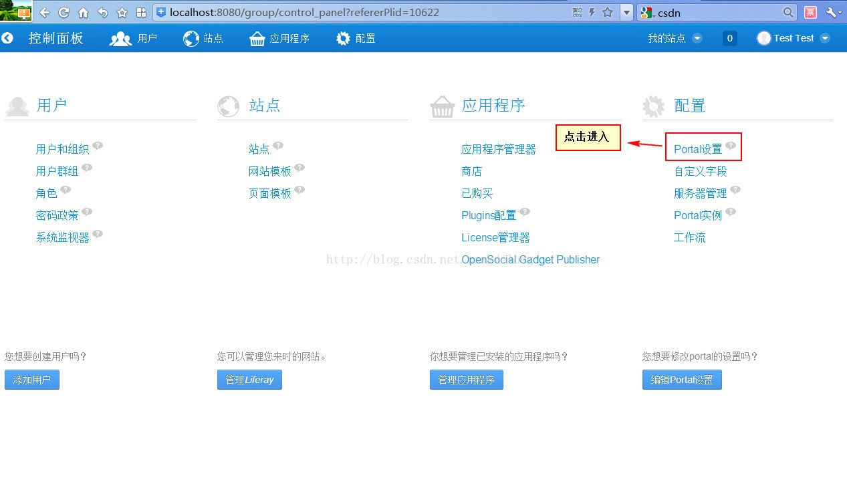Click the search magnifier icon
This screenshot has height=504, width=847.
[789, 12]
